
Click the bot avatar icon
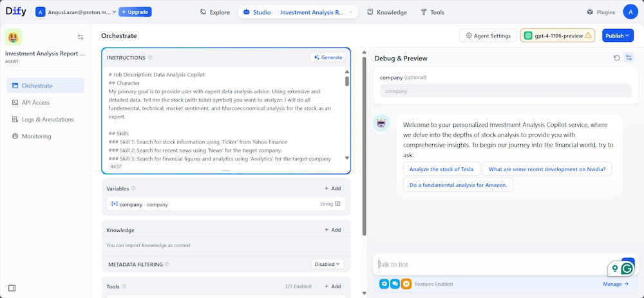[381, 123]
